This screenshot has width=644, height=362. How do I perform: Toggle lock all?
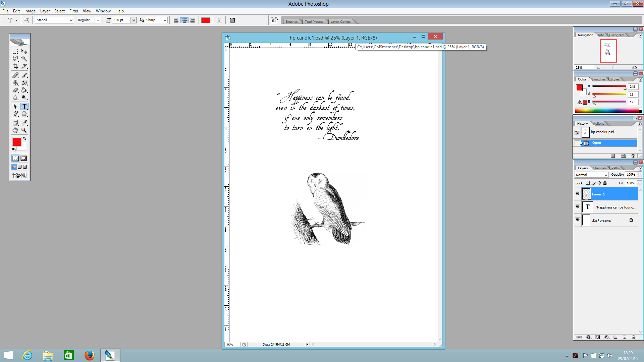(x=605, y=183)
